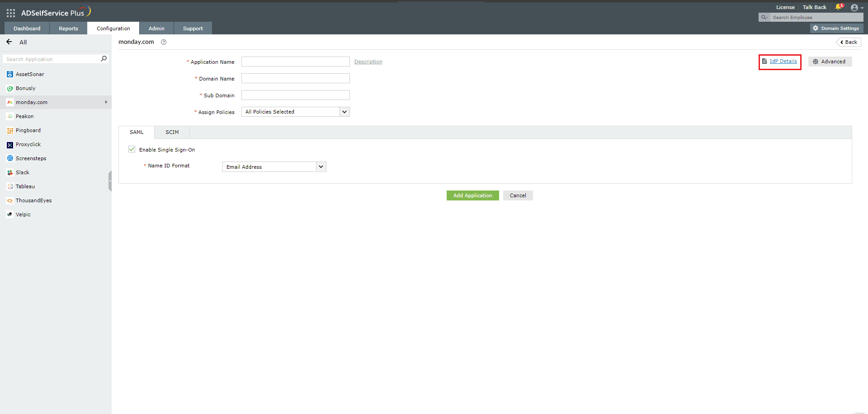Open the Support tab
The height and width of the screenshot is (414, 868).
[193, 28]
